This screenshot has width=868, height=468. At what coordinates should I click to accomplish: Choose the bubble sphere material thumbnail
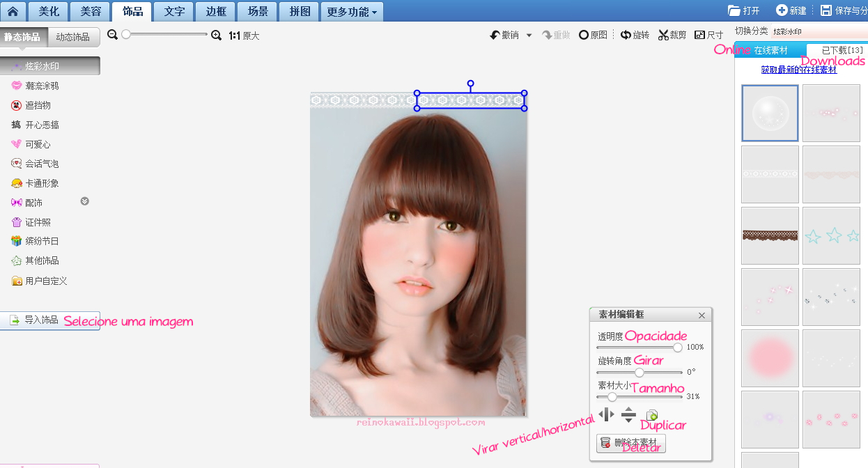click(x=770, y=113)
